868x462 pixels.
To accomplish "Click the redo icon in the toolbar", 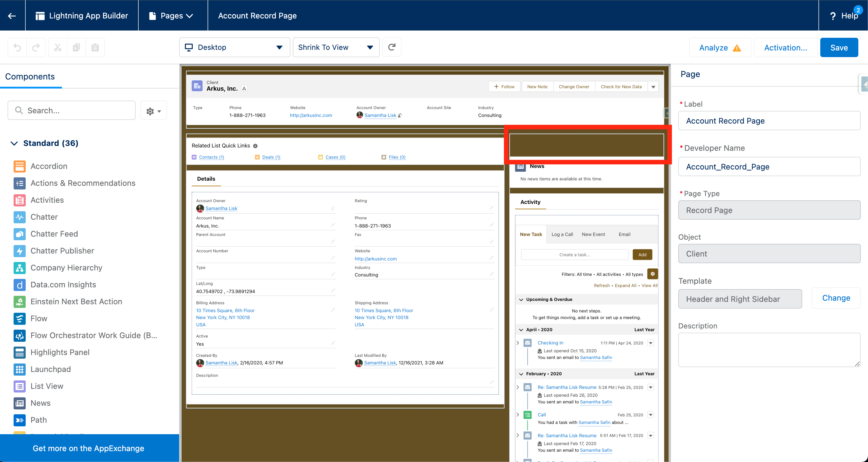I will click(x=36, y=47).
